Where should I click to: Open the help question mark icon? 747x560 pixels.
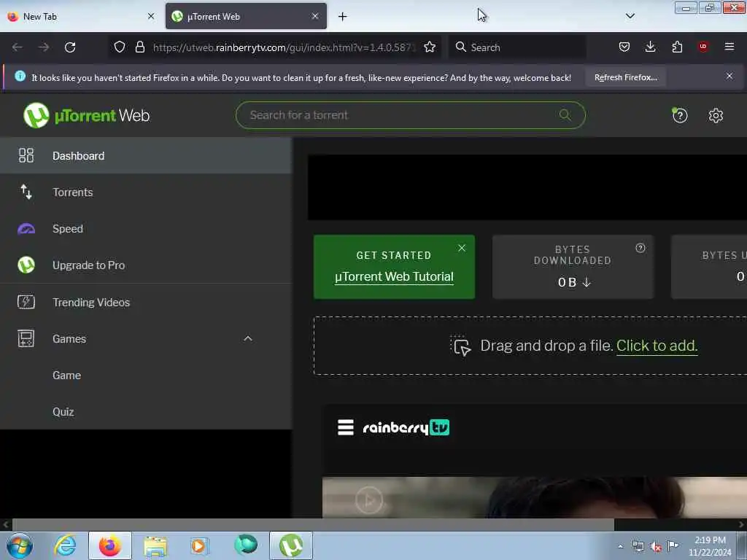[680, 115]
